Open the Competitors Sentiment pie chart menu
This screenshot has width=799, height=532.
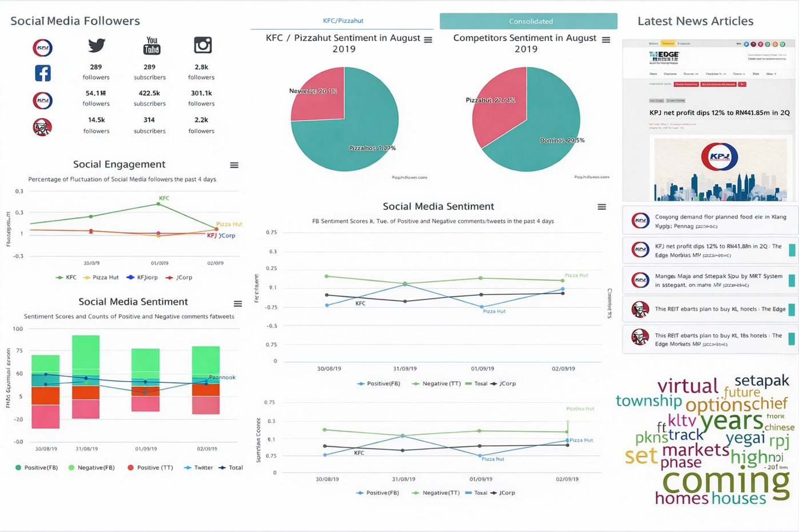pyautogui.click(x=606, y=40)
